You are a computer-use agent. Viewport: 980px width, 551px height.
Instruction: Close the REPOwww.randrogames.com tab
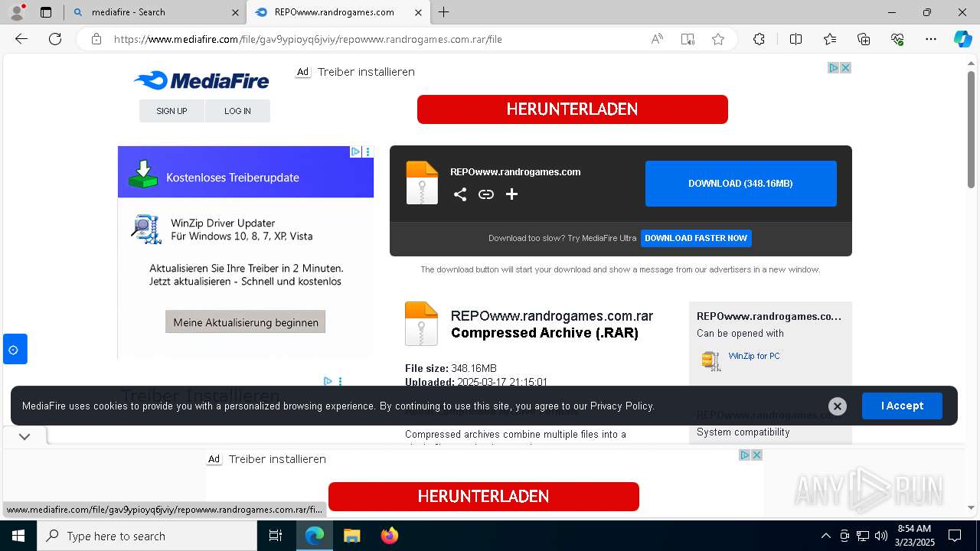click(418, 12)
